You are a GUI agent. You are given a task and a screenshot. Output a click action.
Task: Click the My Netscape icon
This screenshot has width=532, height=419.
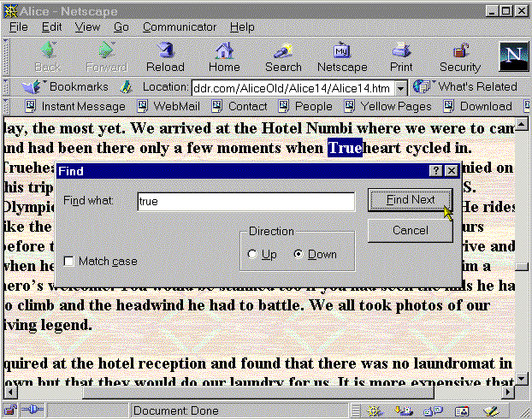pos(342,56)
